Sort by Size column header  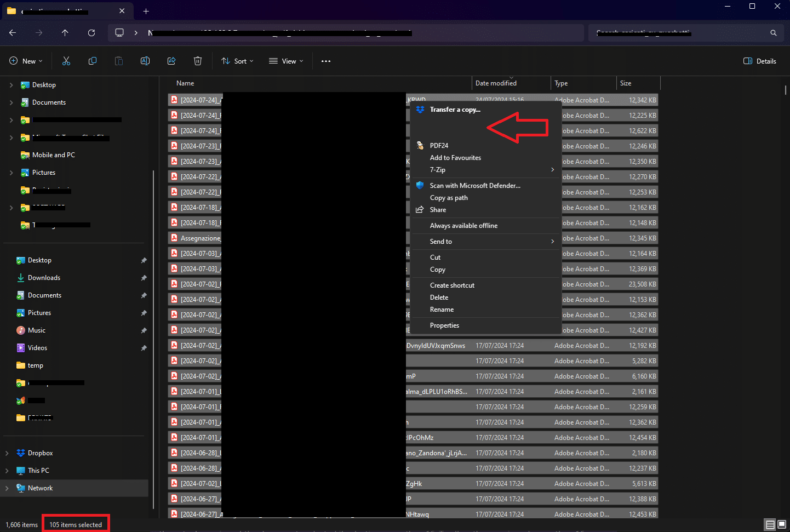(626, 83)
